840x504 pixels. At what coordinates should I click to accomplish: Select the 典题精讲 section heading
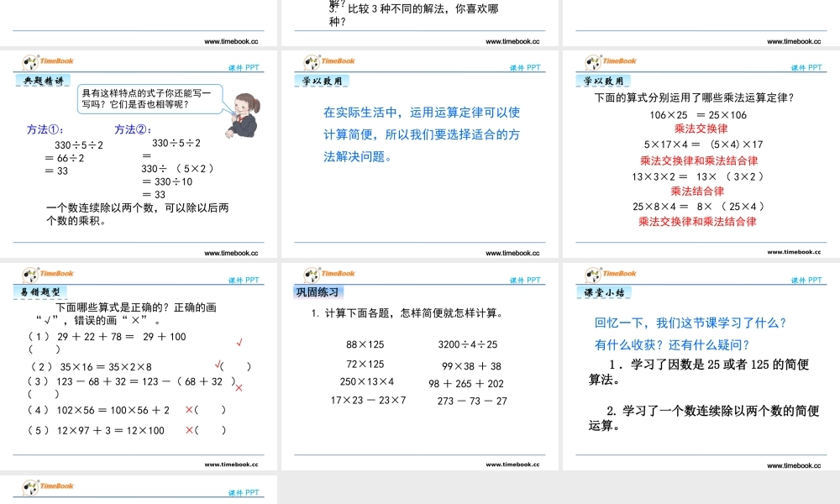tap(44, 81)
